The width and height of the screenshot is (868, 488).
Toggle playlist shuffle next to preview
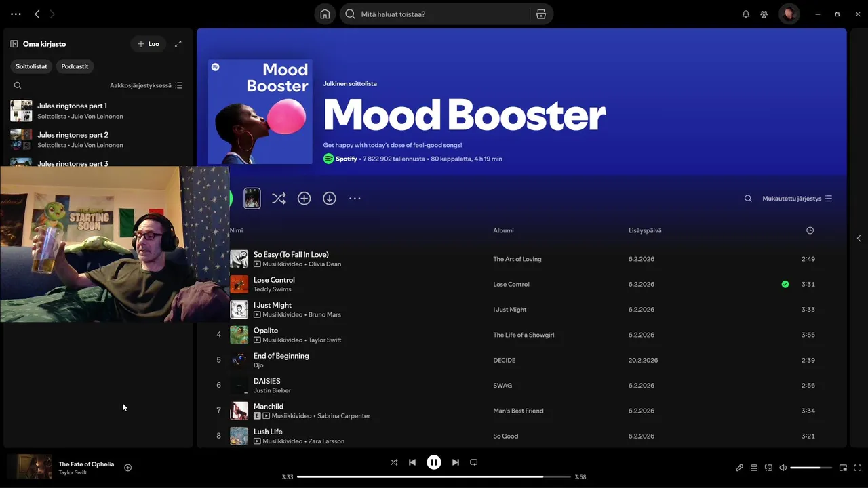279,199
